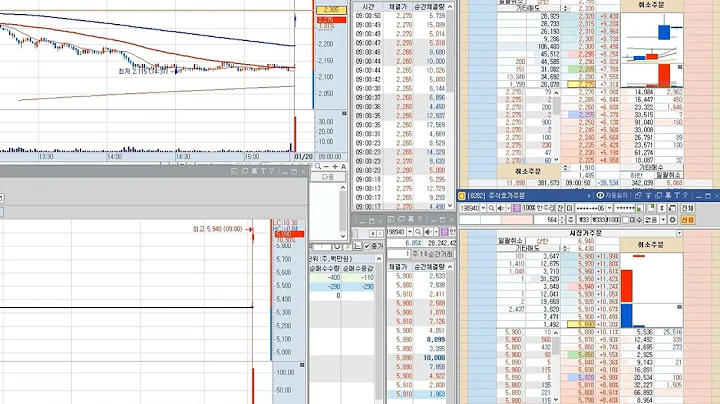
Task: Click the orange 신용 button
Action: click(x=687, y=220)
